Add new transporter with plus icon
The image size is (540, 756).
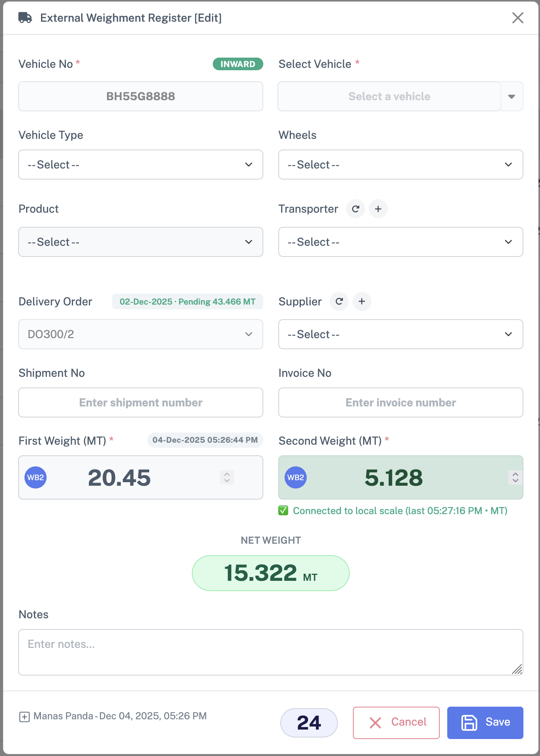(x=378, y=209)
